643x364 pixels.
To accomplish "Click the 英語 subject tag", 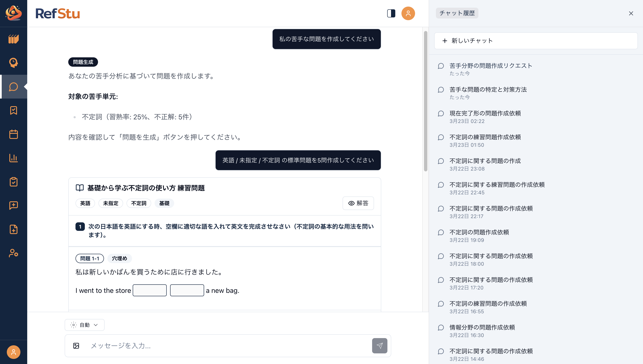I will point(85,203).
